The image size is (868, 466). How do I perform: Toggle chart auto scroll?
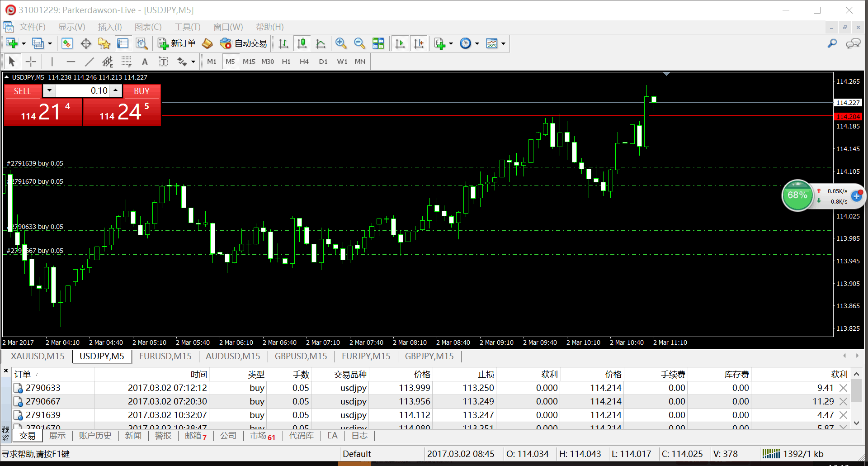click(400, 43)
